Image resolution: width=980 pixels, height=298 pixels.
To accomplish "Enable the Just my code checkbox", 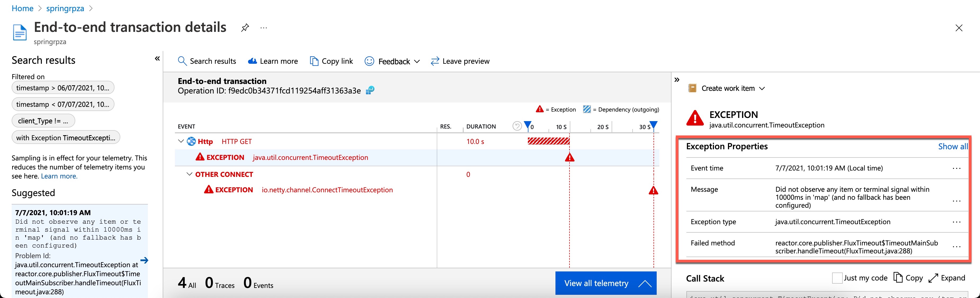I will point(837,278).
